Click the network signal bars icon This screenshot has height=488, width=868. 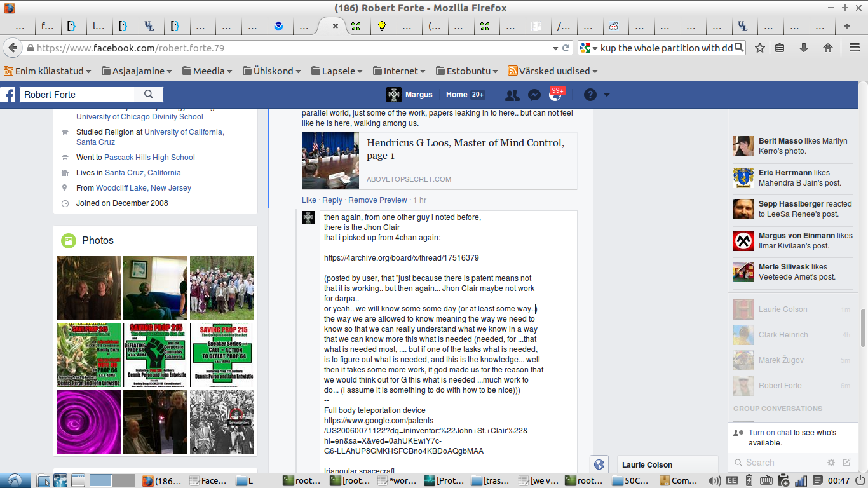(x=801, y=481)
